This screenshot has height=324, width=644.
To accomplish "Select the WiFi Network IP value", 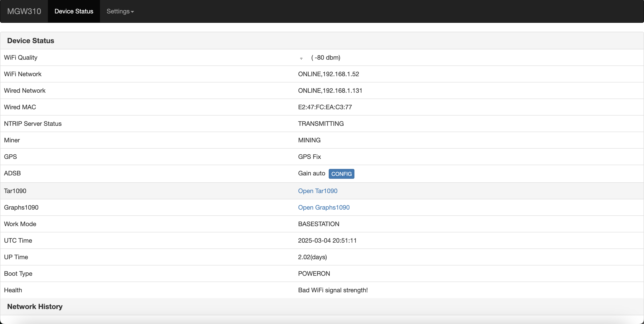I will coord(328,74).
